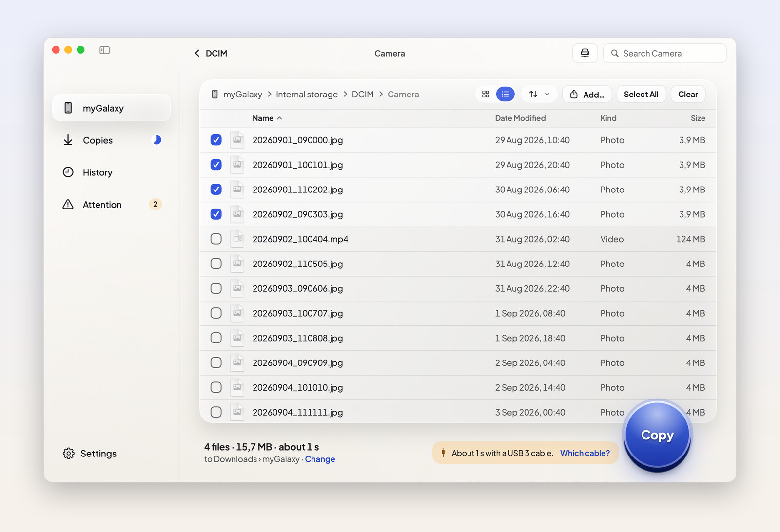Image resolution: width=780 pixels, height=532 pixels.
Task: Uncheck 20260901_110202.jpg checkbox
Action: (x=216, y=190)
